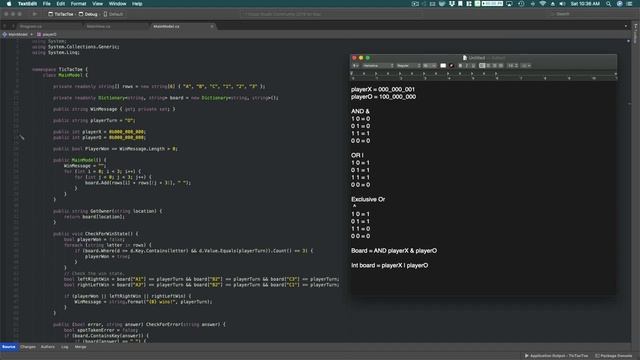
Task: Click the TextEdit ruler
Action: tap(484, 75)
